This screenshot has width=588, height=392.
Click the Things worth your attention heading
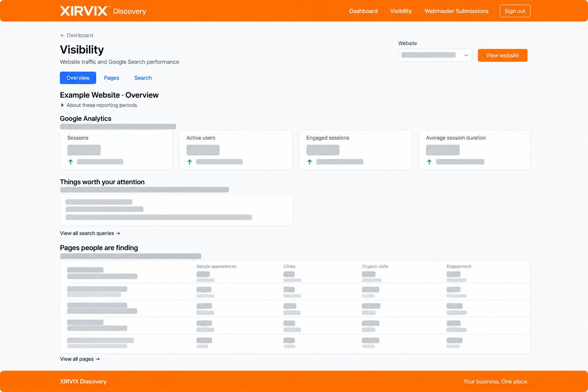tap(102, 182)
